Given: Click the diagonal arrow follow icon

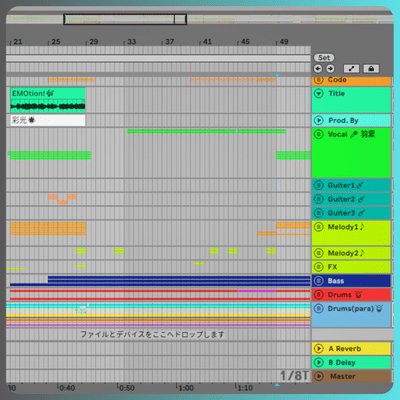Looking at the screenshot, I should (x=351, y=69).
